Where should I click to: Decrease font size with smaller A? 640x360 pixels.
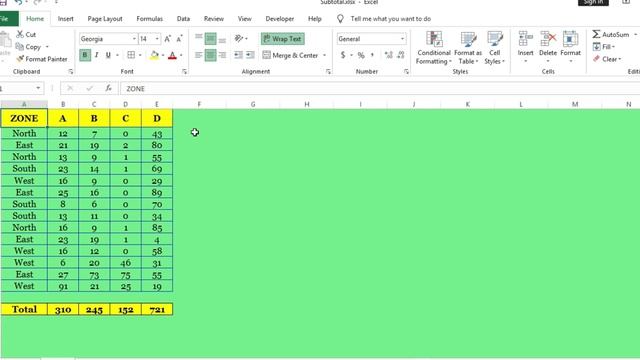(179, 39)
